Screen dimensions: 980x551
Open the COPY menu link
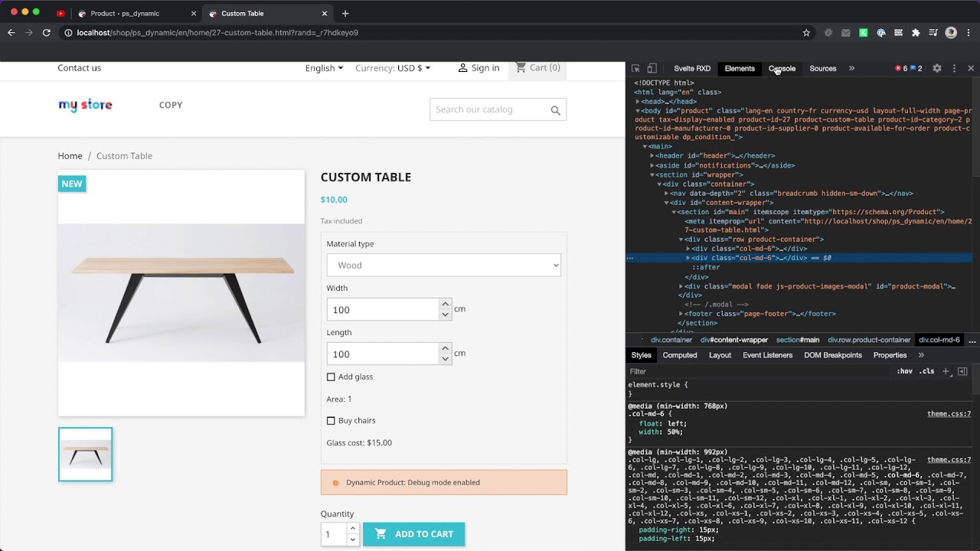171,105
